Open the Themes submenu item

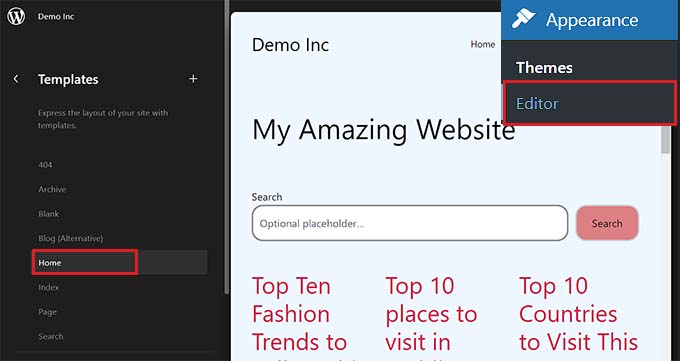[x=544, y=68]
